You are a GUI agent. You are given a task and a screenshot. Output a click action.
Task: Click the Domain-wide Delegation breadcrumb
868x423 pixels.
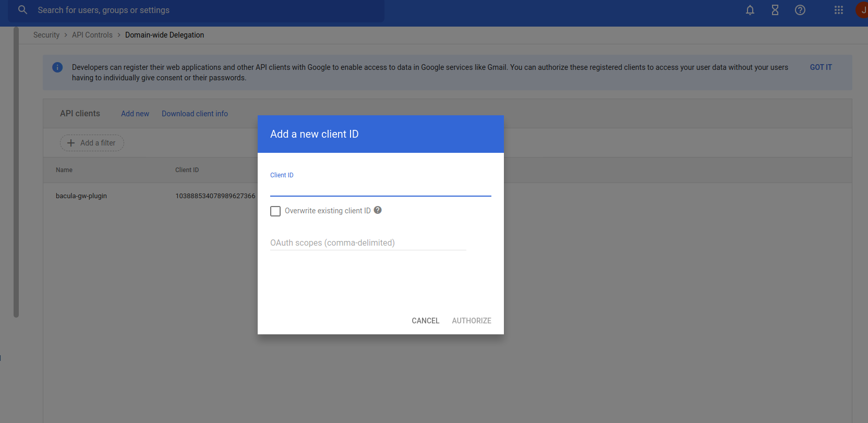tap(164, 35)
